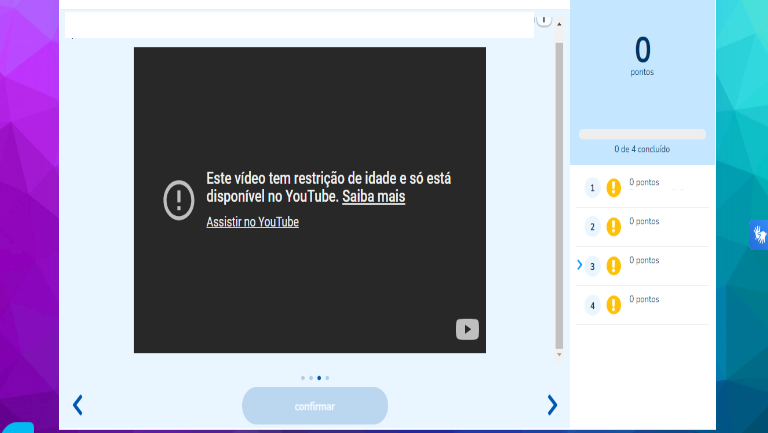Select question number 3 in sidebar

pyautogui.click(x=592, y=266)
